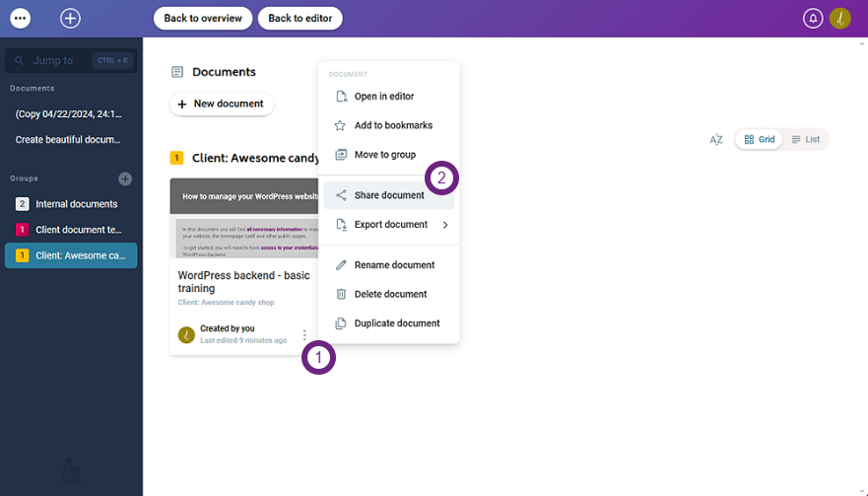Screen dimensions: 868x496
Task: Sort documents alphabetically with AZ icon
Action: click(716, 140)
